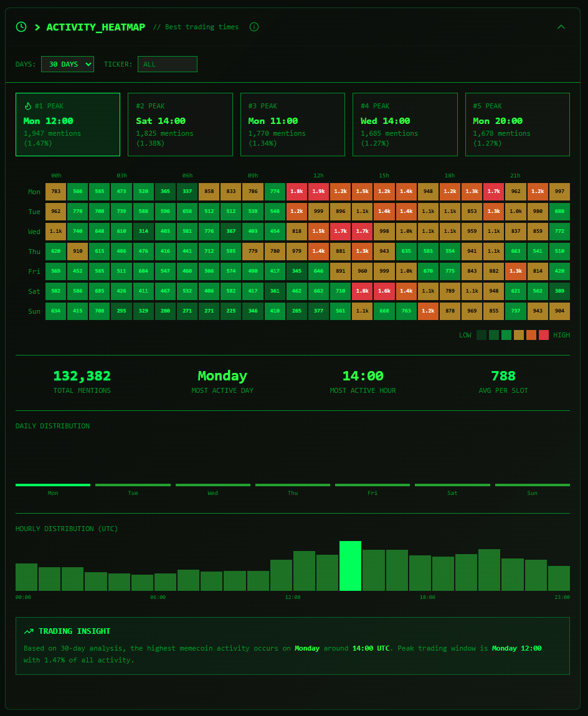Collapse the Activity Heatmap panel with chevron
Image resolution: width=588 pixels, height=716 pixels.
pyautogui.click(x=561, y=27)
